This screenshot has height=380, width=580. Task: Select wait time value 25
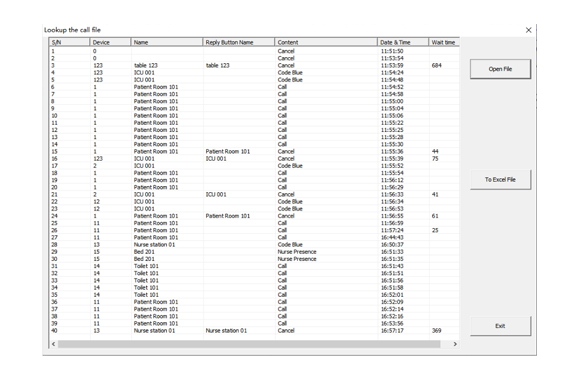point(435,230)
